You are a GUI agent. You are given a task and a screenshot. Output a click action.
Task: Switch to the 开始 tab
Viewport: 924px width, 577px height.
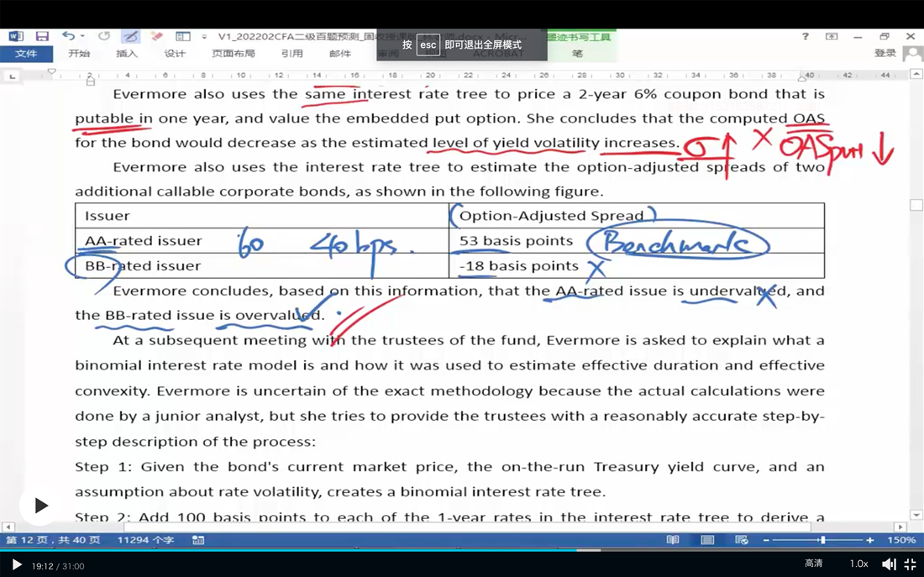point(78,54)
